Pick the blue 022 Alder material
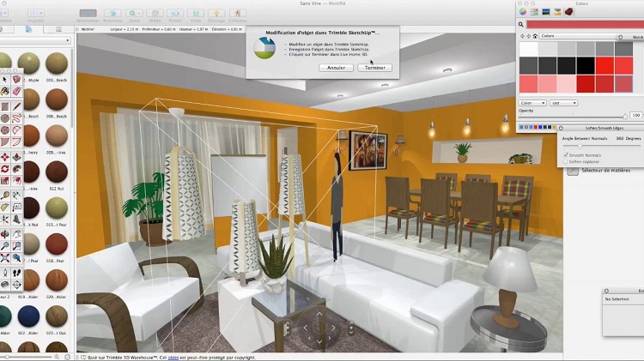This screenshot has width=644, height=361. click(x=28, y=316)
